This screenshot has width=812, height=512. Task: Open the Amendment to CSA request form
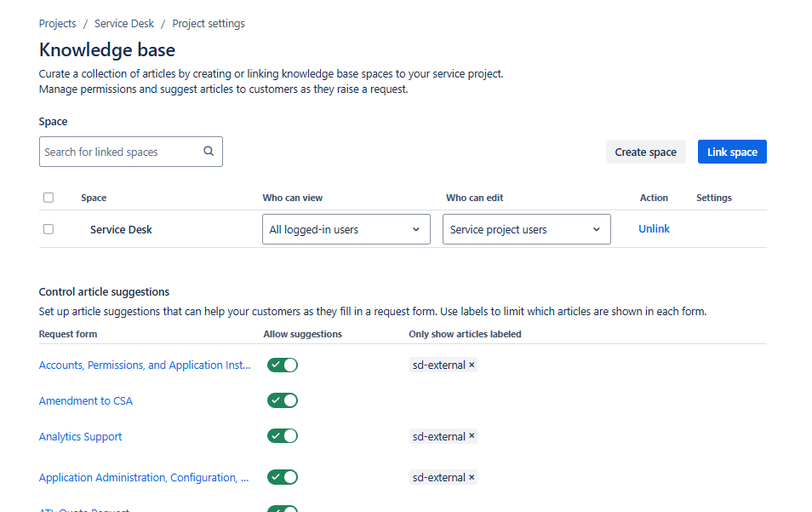click(85, 400)
